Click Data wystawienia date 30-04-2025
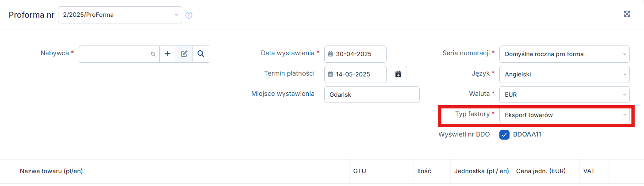This screenshot has width=644, height=186. (353, 54)
